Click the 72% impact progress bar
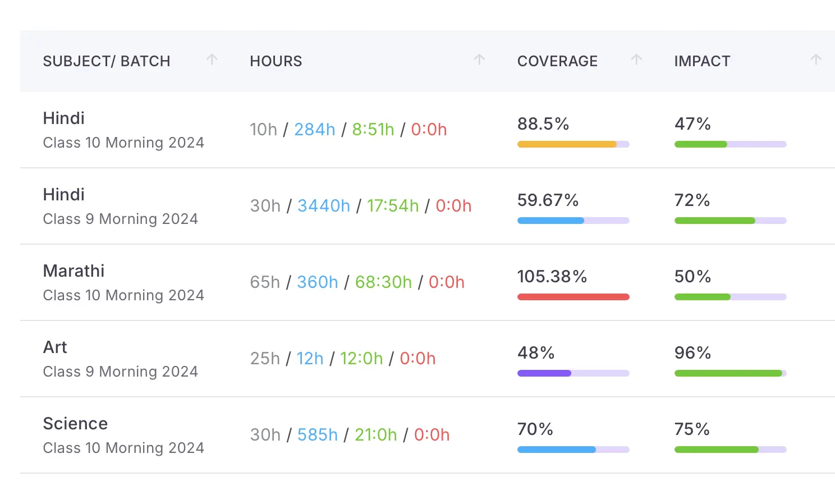The image size is (835, 504). pos(730,221)
